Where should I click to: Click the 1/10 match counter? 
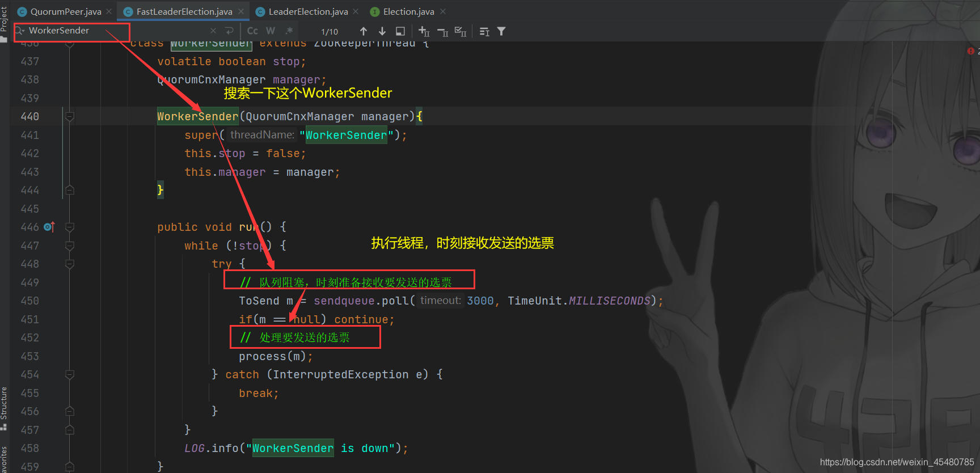click(330, 32)
